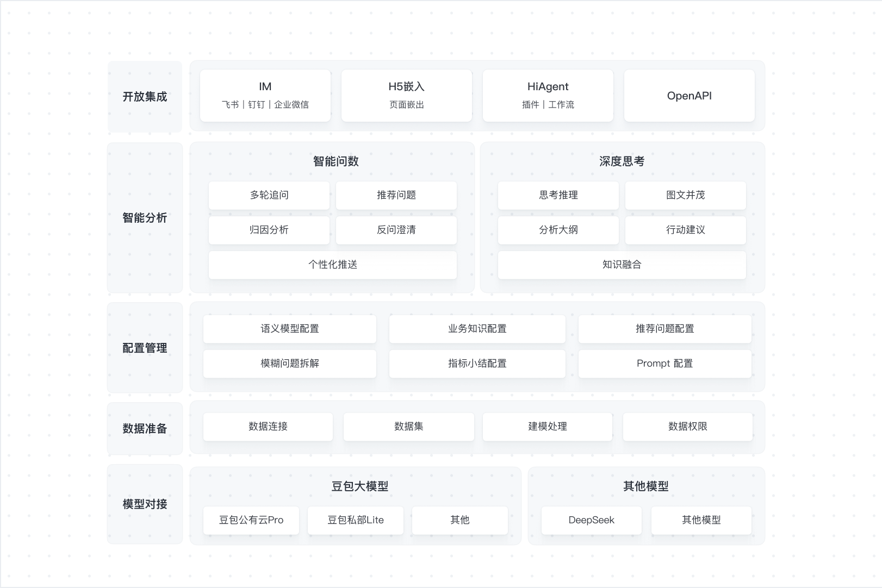Screen dimensions: 882x588
Task: Select the Prompt 配置 item
Action: pos(665,364)
